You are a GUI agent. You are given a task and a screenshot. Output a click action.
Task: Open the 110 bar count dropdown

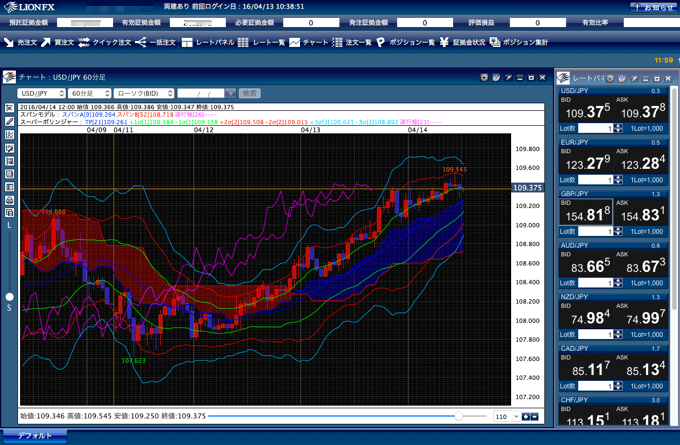coord(507,416)
